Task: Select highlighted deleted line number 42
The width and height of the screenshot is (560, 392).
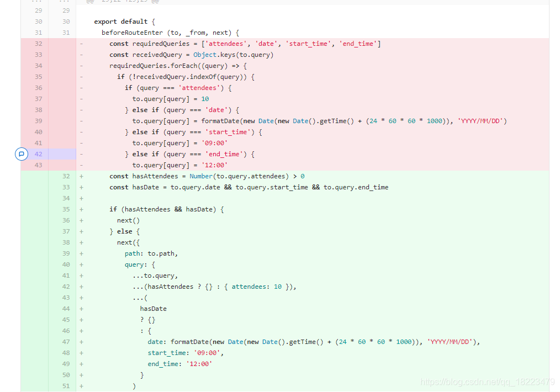Action: [38, 154]
